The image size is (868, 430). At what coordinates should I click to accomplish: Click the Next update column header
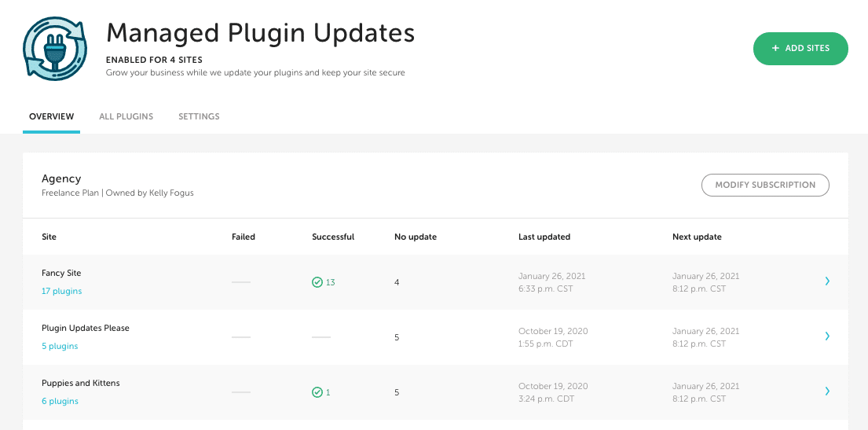coord(697,237)
